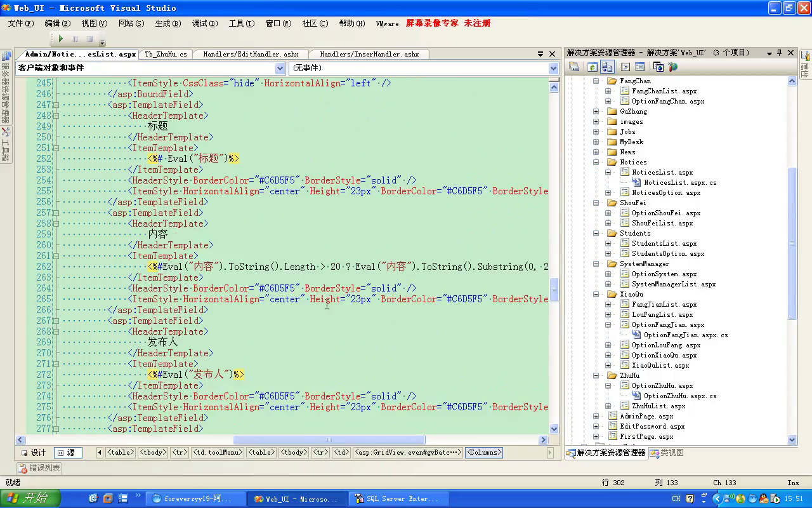812x508 pixels.
Task: Click Solution Explorer vertical scrollbar thumb
Action: [x=792, y=244]
